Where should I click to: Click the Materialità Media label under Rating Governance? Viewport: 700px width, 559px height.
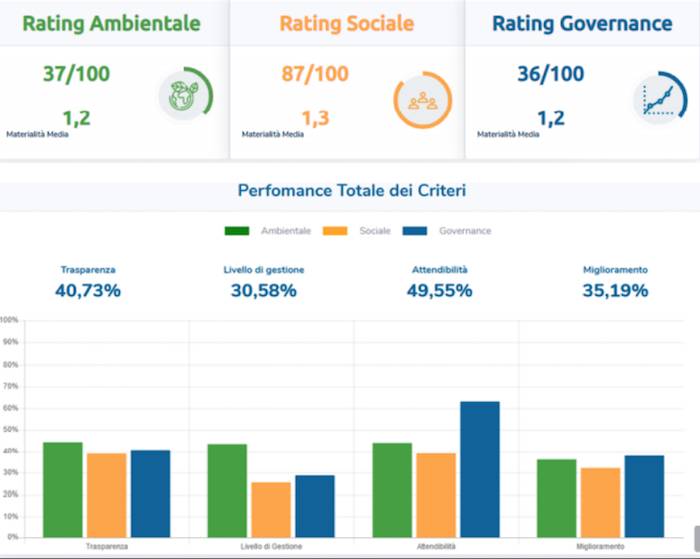pyautogui.click(x=508, y=134)
